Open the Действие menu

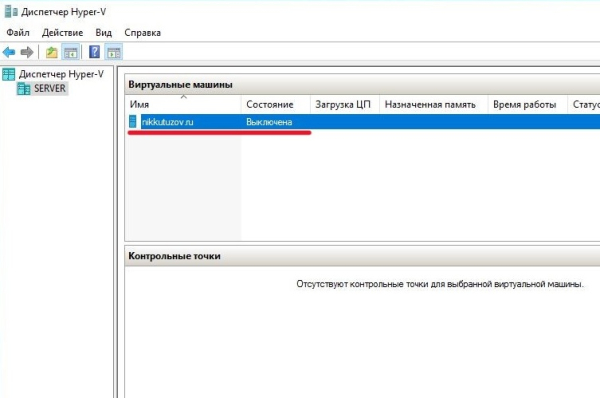[x=62, y=33]
